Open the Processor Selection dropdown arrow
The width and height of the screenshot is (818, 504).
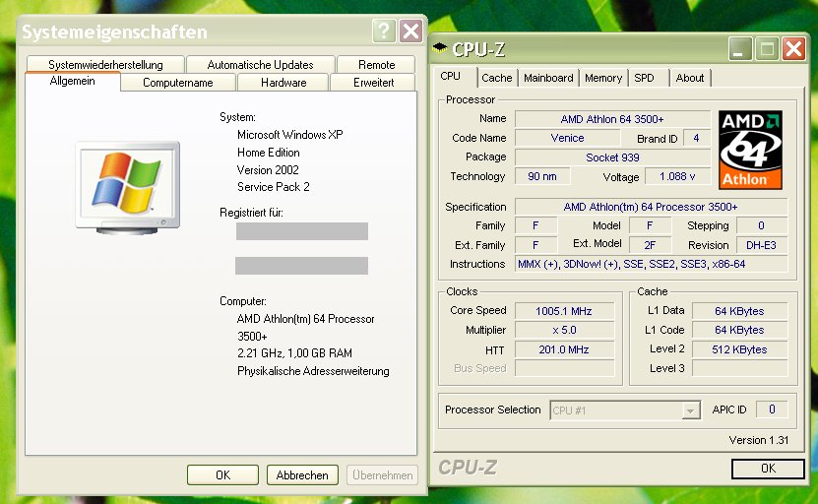[691, 410]
